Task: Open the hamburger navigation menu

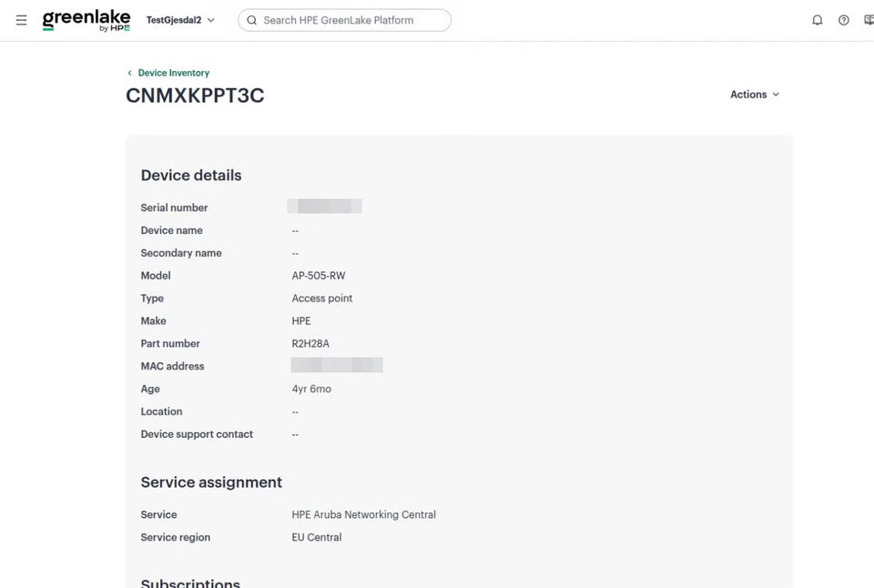Action: pos(21,20)
